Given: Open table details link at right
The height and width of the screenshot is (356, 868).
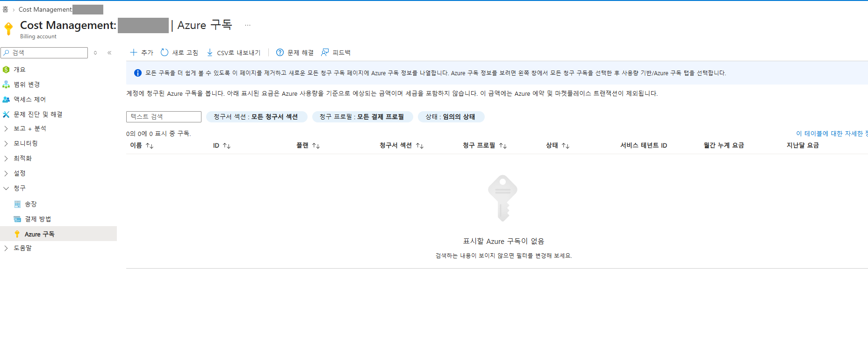Looking at the screenshot, I should [x=832, y=134].
